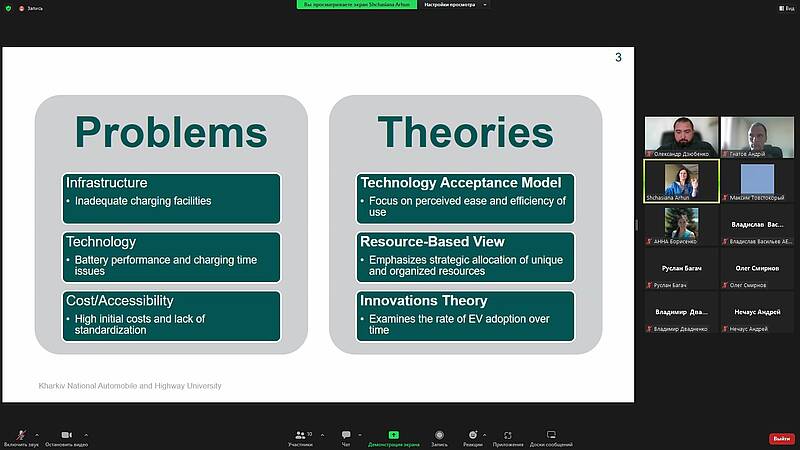800x450 pixels.
Task: Expand arrow next to Реакции
Action: 484,435
